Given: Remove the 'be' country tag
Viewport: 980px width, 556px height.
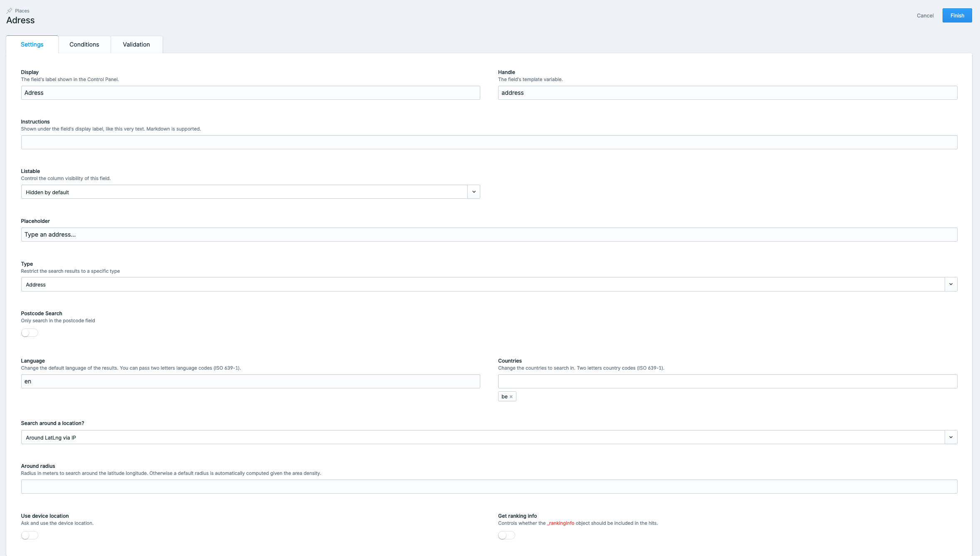Looking at the screenshot, I should click(511, 397).
